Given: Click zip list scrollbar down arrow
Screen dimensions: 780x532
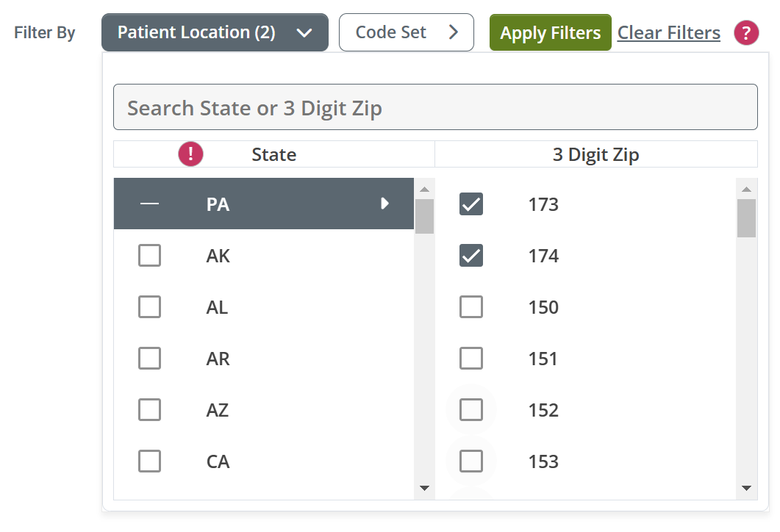Looking at the screenshot, I should pos(746,488).
